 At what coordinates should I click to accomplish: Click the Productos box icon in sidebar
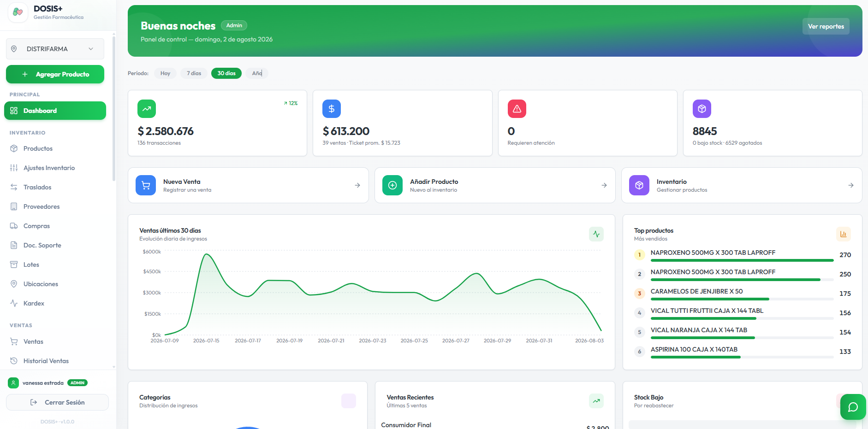(x=14, y=148)
